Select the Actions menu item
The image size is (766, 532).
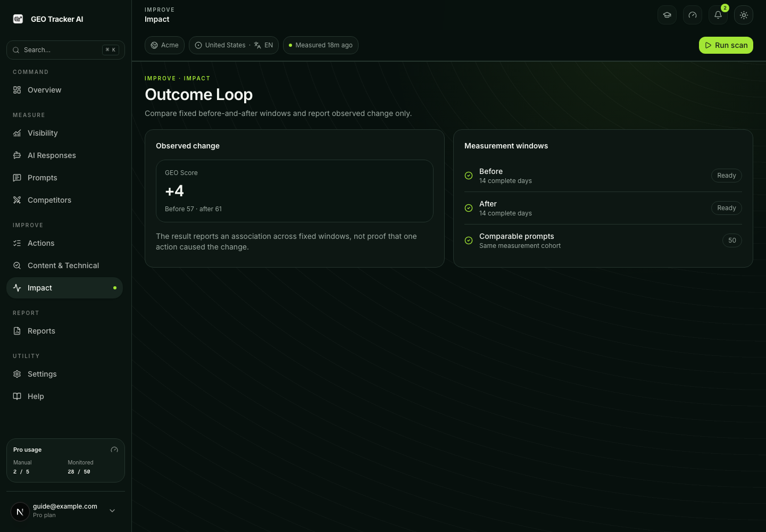[x=64, y=243]
